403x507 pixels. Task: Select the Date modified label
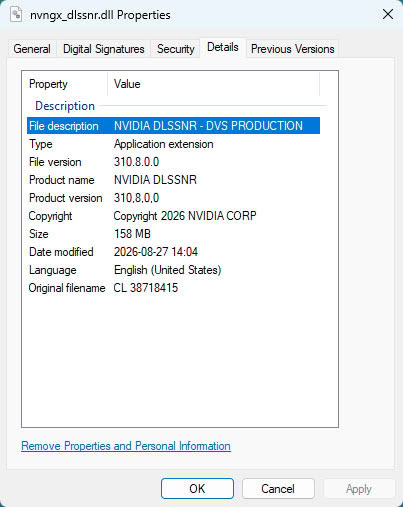point(61,252)
